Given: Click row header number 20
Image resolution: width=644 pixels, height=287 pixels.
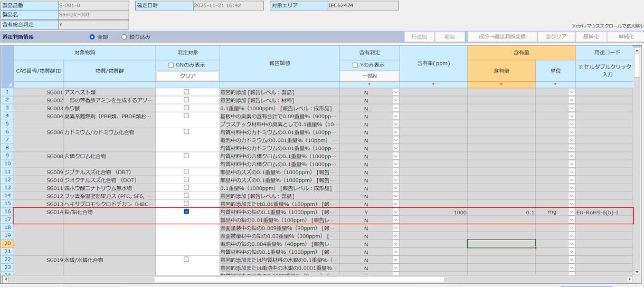Looking at the screenshot, I should (x=7, y=244).
